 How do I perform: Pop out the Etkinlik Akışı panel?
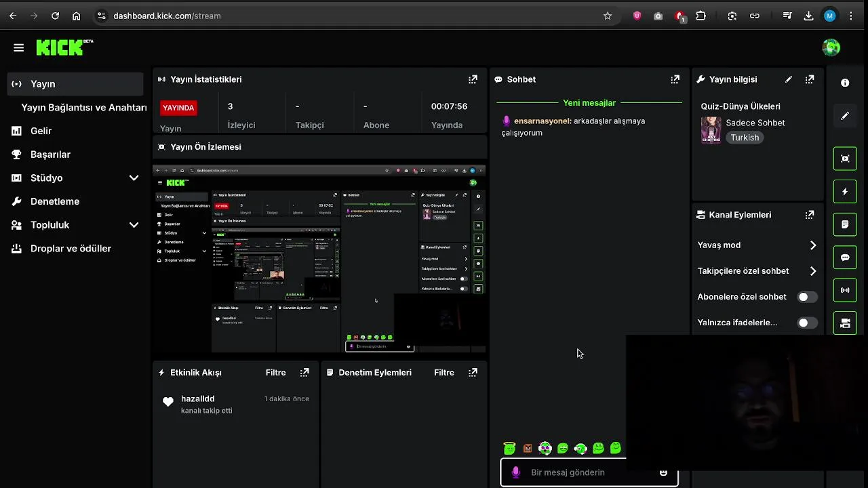point(304,372)
